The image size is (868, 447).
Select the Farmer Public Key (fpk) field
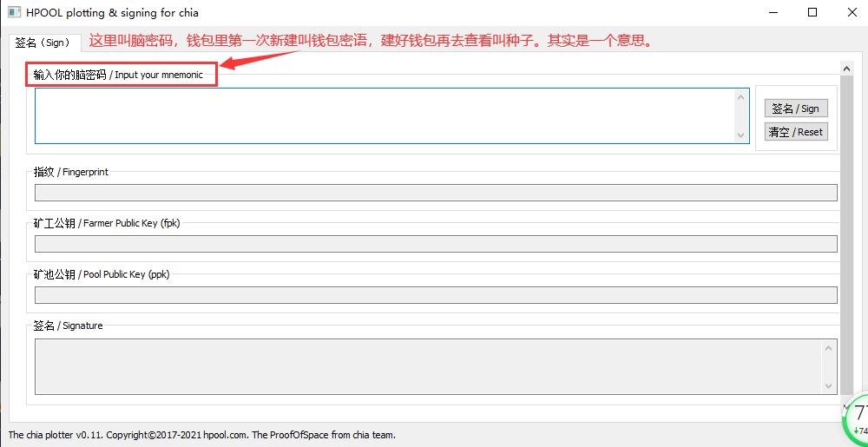tap(436, 244)
